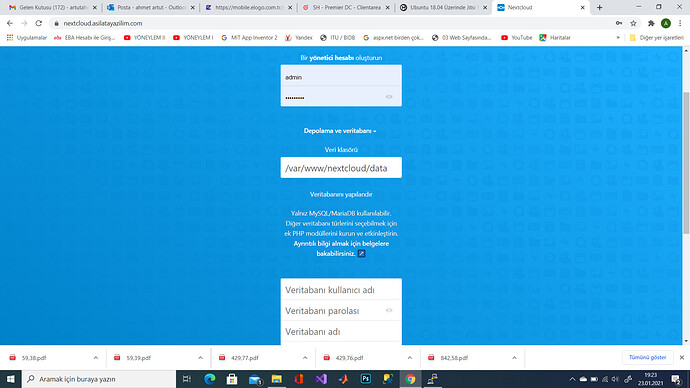The image size is (690, 388).
Task: Open Chrome profile avatar
Action: click(666, 23)
